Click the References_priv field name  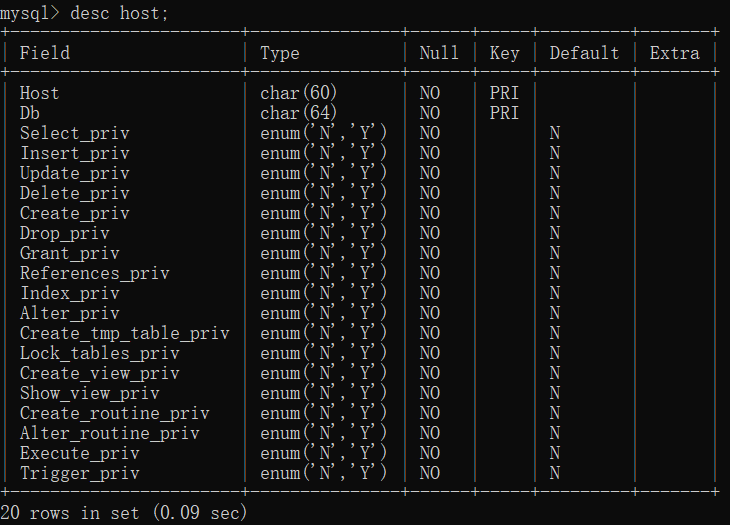click(x=95, y=273)
